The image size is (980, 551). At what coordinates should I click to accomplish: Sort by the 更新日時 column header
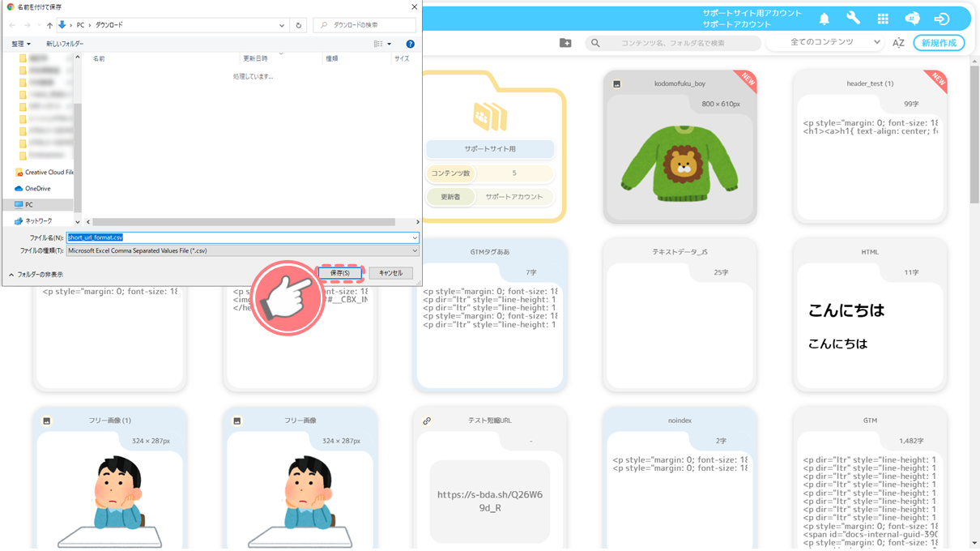[255, 58]
